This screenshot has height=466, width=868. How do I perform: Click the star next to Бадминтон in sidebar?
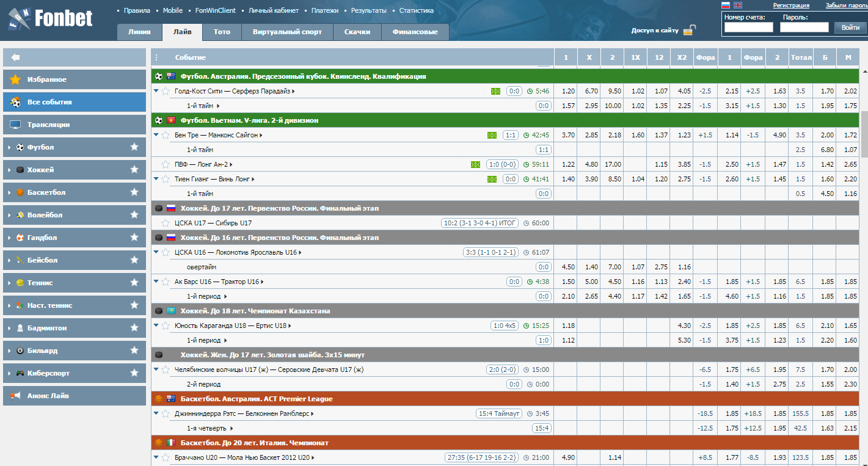[134, 328]
